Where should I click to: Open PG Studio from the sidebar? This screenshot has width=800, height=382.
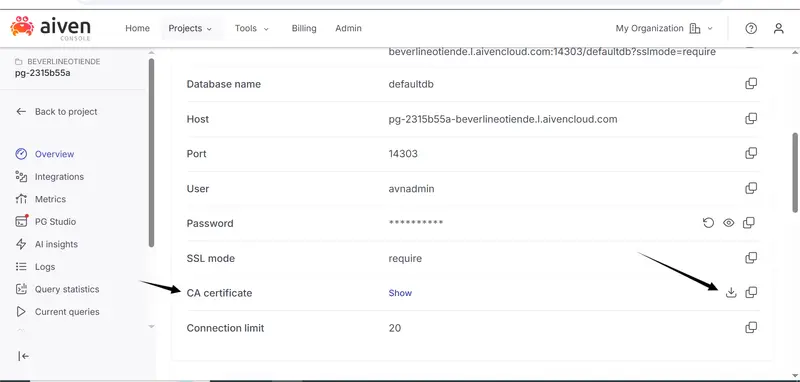(55, 221)
